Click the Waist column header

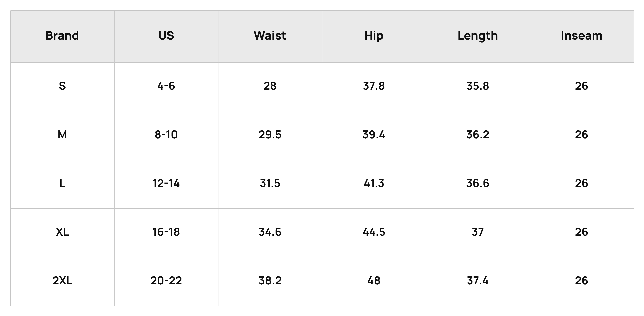270,36
